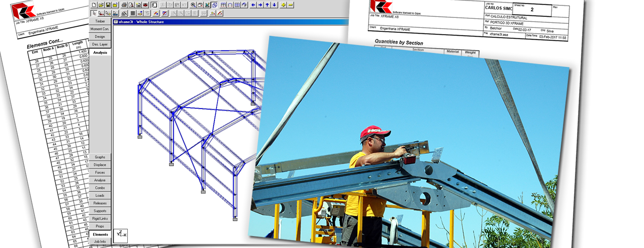
Task: Click the 'PORTICO 3D XFRAME' reference text
Action: pos(507,23)
